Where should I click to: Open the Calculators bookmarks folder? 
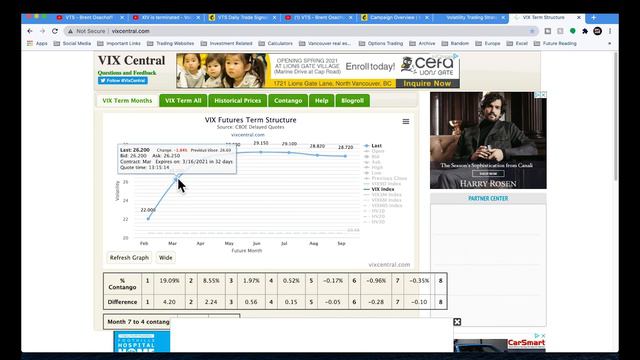276,43
